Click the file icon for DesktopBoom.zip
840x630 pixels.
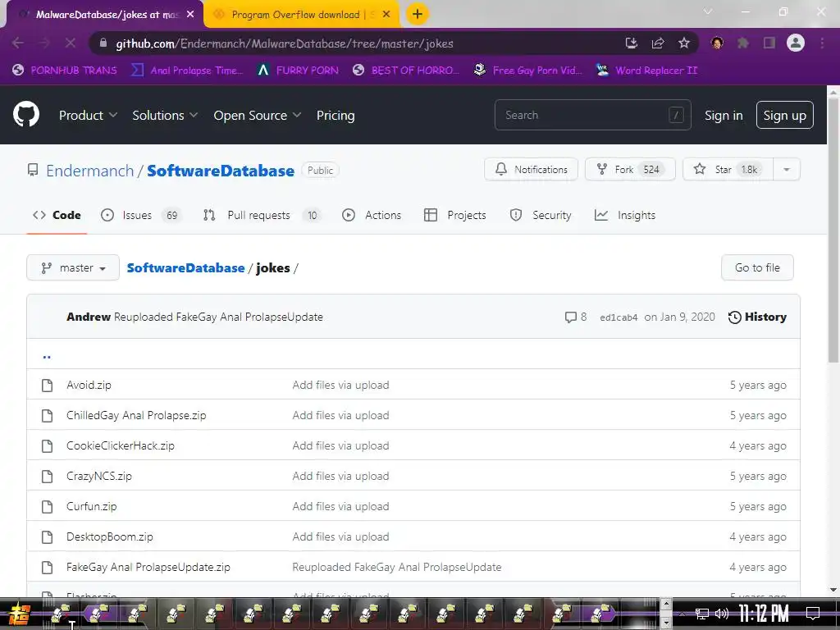(47, 536)
